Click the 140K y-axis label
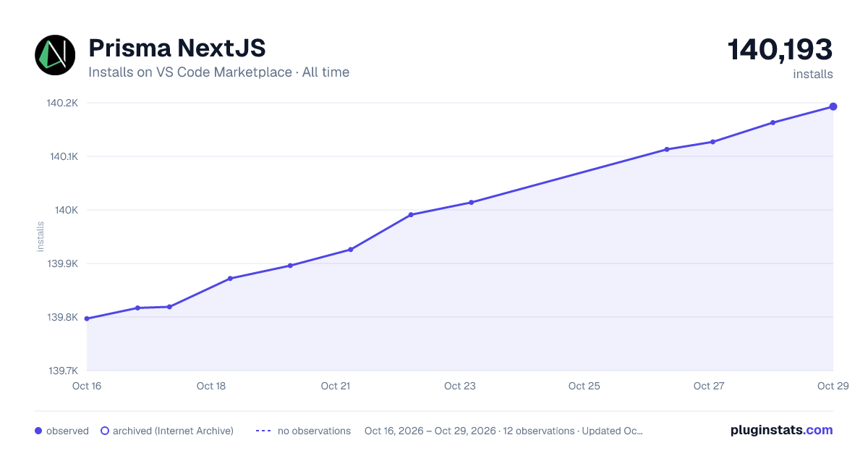 click(66, 210)
